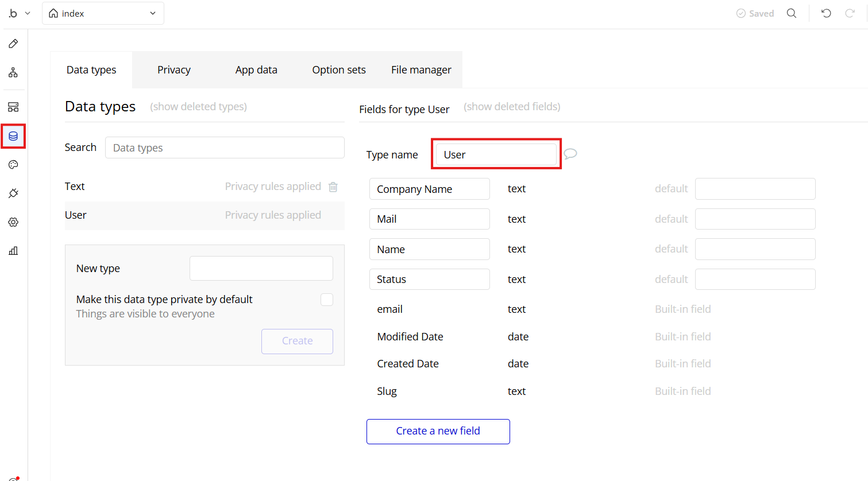Image resolution: width=868 pixels, height=481 pixels.
Task: Click the undo arrow icon
Action: tap(826, 13)
